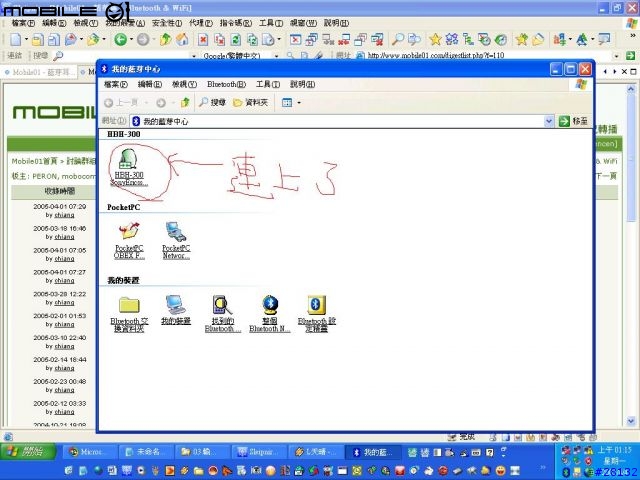
Task: Switch to the Mobile01 - 藍芽耳... browser tab
Action: (40, 72)
